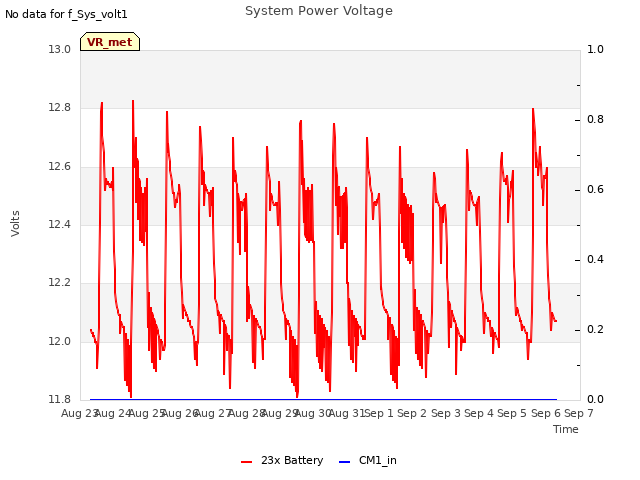Click the Volts y-axis label

15,224
